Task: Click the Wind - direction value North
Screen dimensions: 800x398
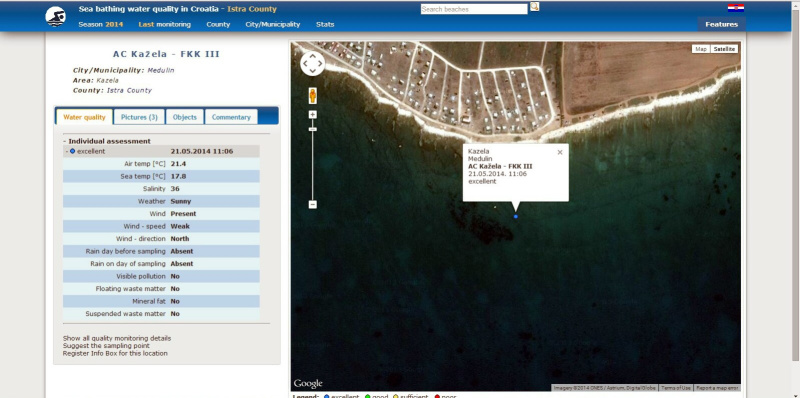Action: tap(180, 239)
